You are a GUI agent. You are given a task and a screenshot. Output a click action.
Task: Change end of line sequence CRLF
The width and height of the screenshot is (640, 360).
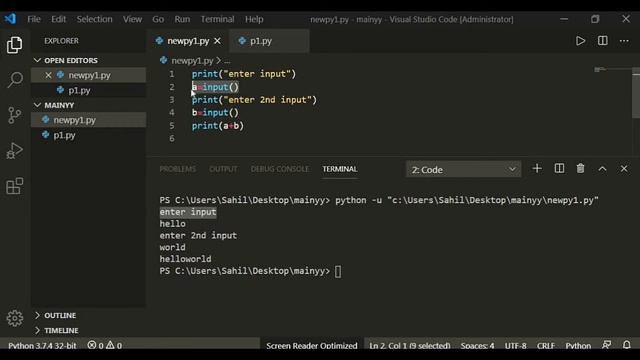[546, 345]
